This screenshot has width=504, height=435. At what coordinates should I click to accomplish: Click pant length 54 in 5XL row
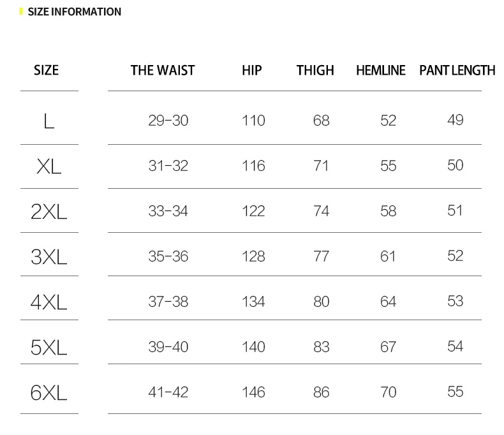click(x=456, y=347)
